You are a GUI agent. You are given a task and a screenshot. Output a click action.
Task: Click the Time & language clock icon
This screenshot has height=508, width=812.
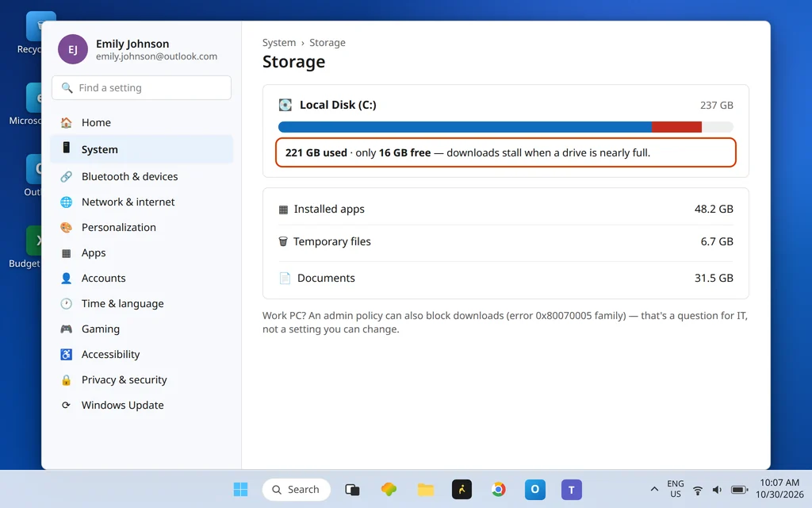pos(67,303)
